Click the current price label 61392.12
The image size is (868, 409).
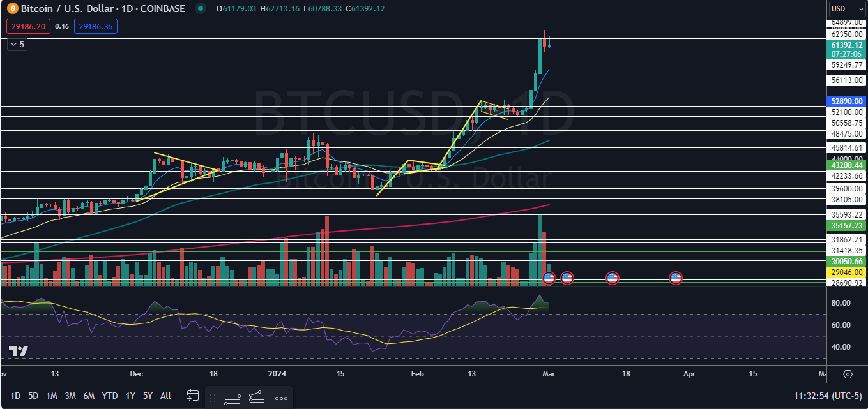[x=847, y=45]
